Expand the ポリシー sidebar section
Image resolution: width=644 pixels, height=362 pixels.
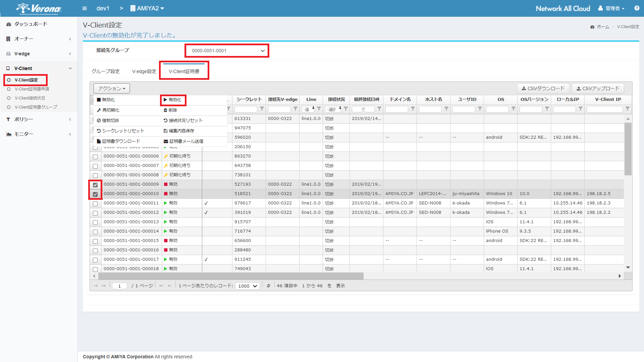[39, 119]
